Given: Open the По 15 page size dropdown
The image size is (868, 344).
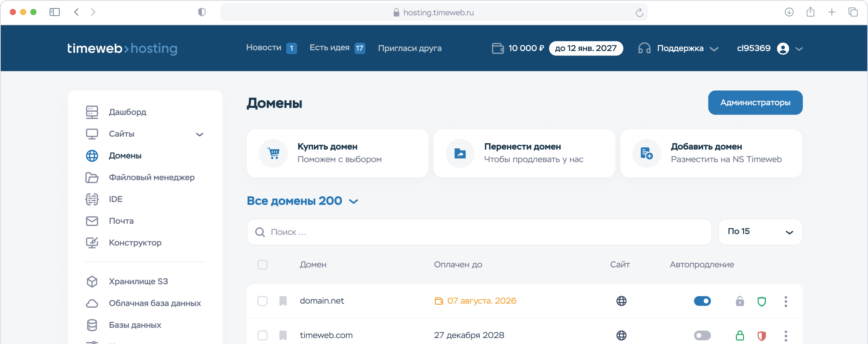Looking at the screenshot, I should point(760,232).
